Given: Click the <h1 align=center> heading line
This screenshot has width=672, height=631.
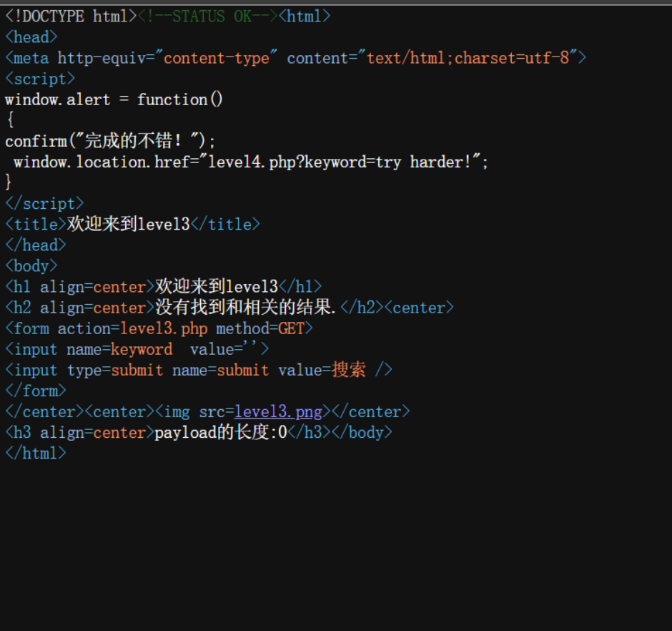Looking at the screenshot, I should click(163, 287).
